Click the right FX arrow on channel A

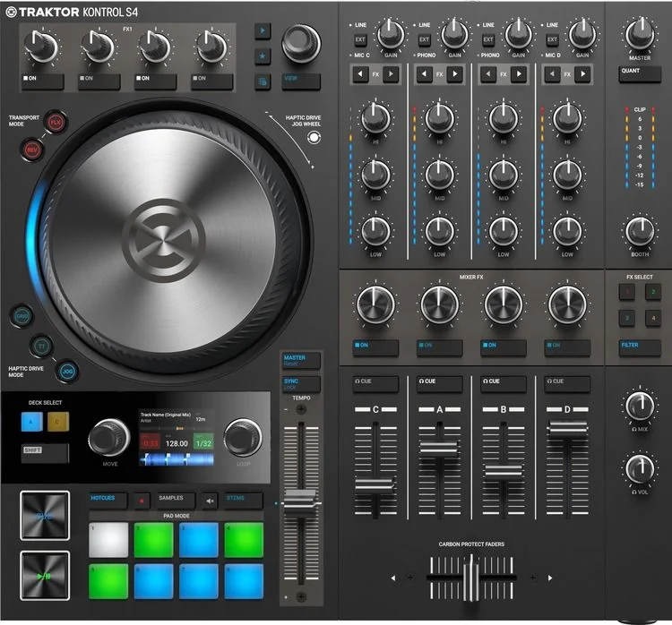tap(455, 74)
